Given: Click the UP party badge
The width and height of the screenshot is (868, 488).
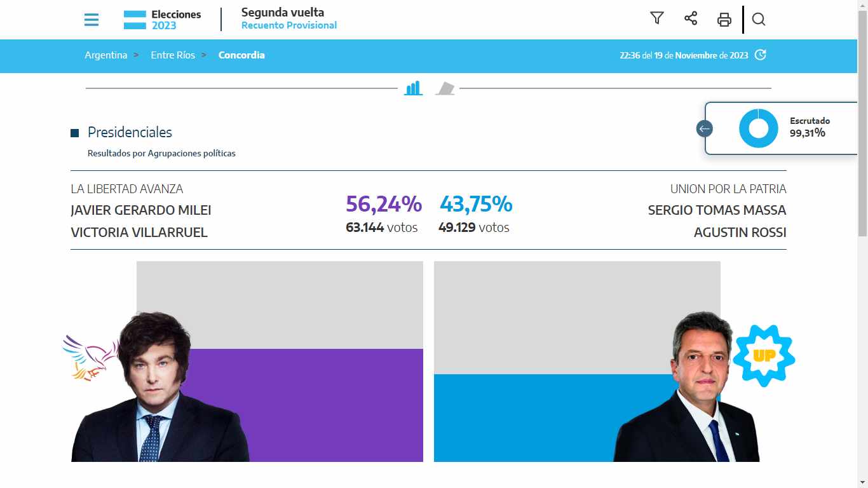Looking at the screenshot, I should (x=764, y=356).
